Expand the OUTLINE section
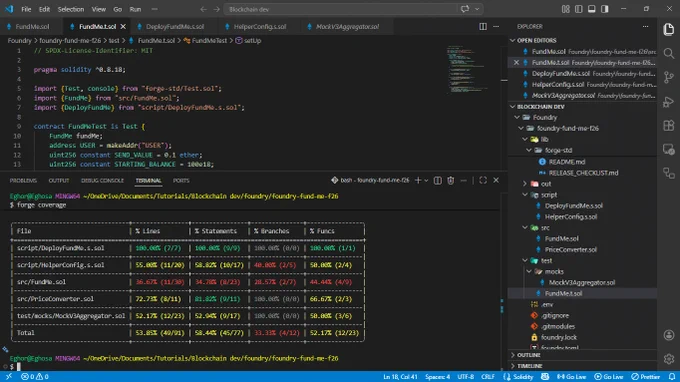 [529, 355]
